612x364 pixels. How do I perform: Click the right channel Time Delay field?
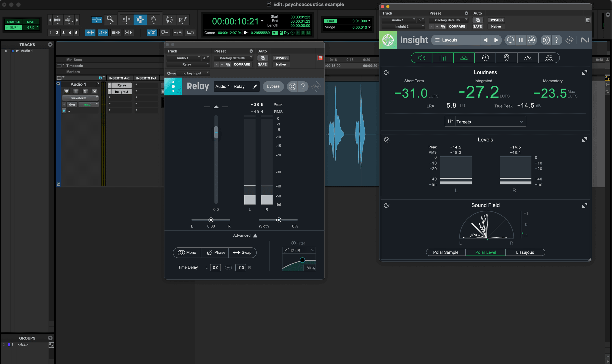241,268
